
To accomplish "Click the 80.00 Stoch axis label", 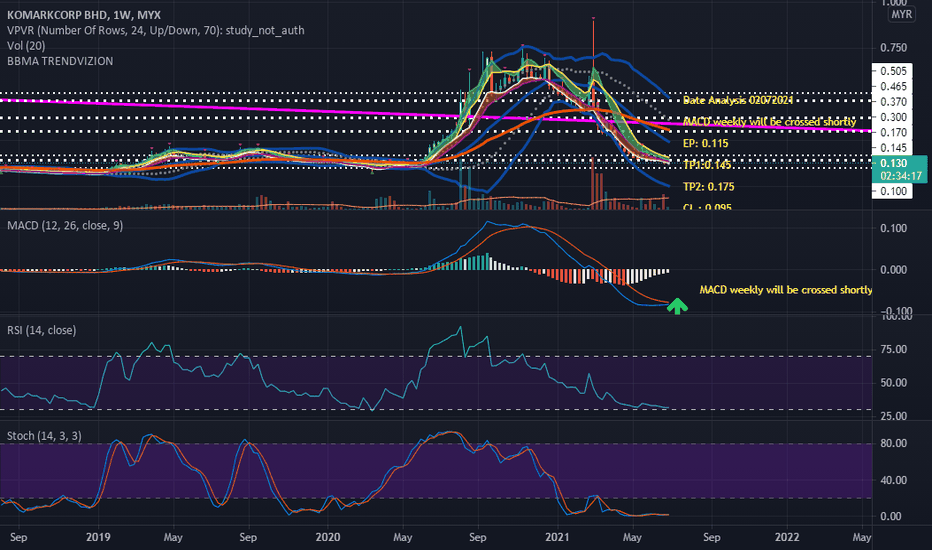I will coord(893,444).
